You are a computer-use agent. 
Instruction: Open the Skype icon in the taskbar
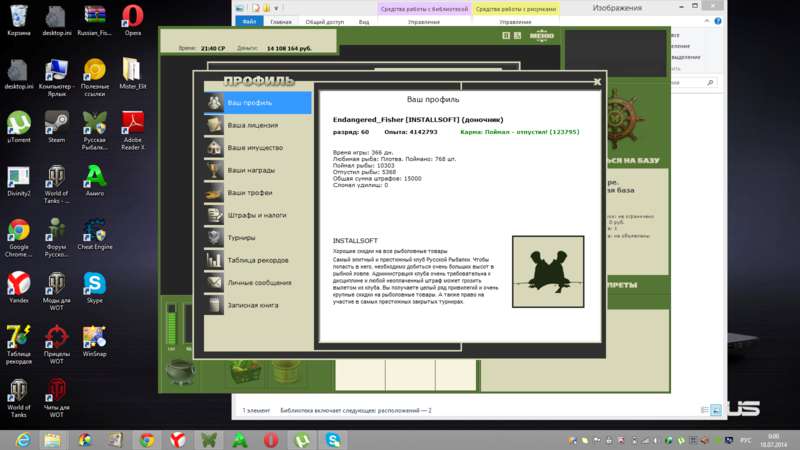[333, 440]
